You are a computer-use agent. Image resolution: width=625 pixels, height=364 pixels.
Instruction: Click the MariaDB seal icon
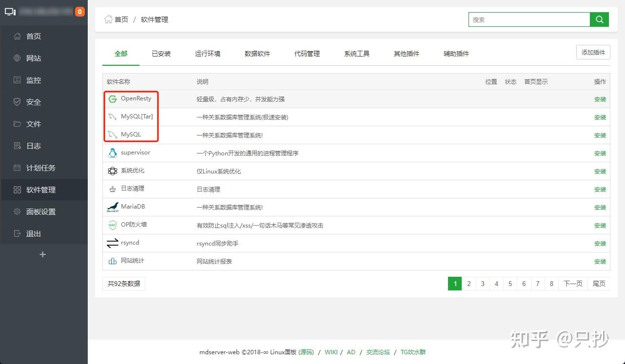tap(112, 206)
